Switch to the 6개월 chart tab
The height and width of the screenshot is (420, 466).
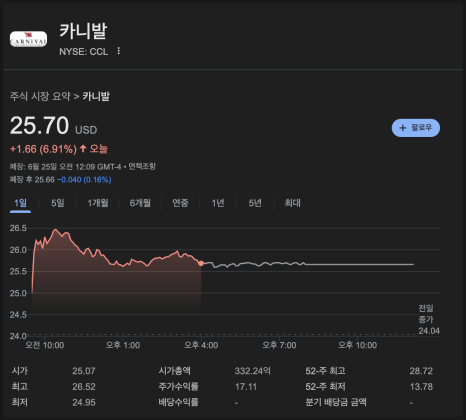pyautogui.click(x=140, y=203)
